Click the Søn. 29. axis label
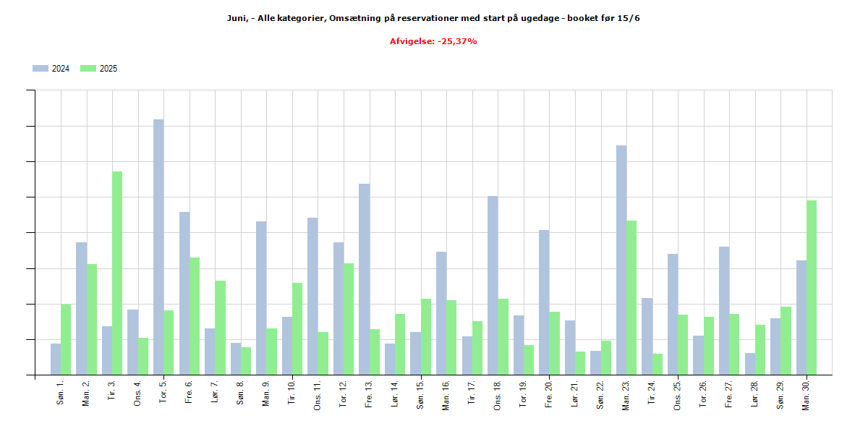This screenshot has height=434, width=868. [x=780, y=393]
